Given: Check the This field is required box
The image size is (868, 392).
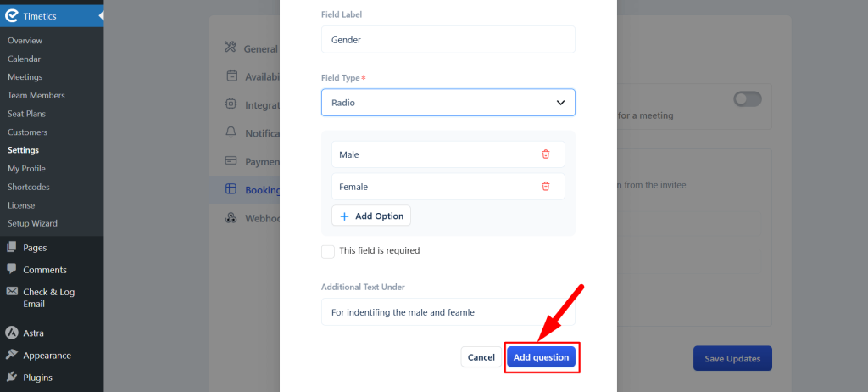Looking at the screenshot, I should (x=328, y=251).
